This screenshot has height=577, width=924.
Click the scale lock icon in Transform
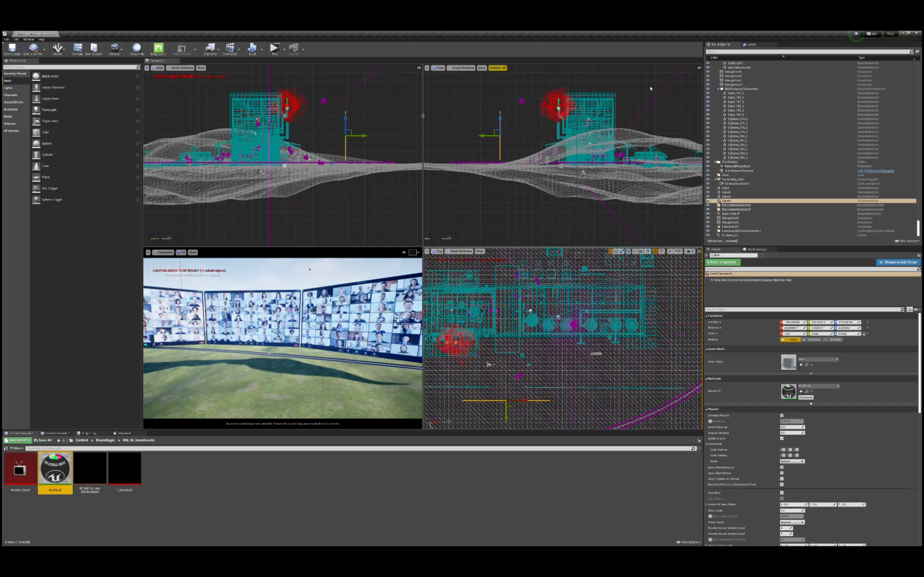[864, 334]
